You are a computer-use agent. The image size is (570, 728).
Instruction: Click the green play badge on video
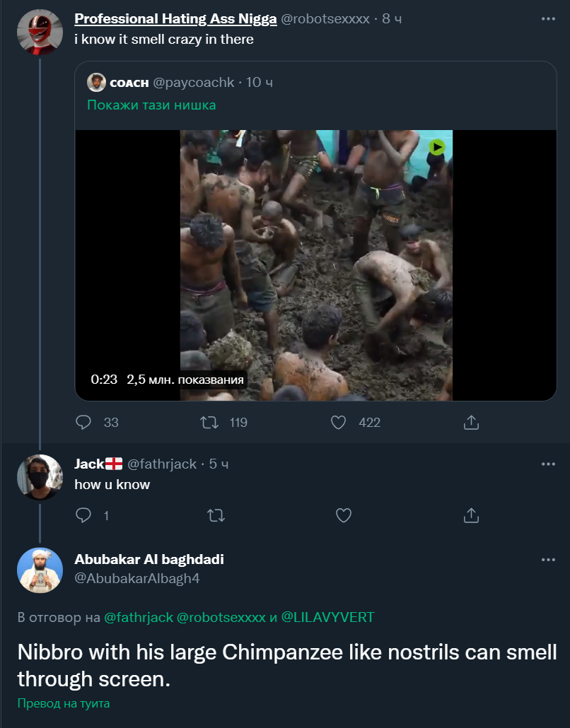point(436,147)
